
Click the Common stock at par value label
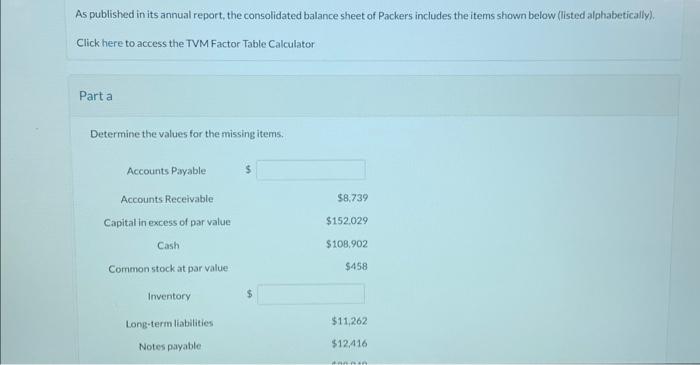[168, 269]
